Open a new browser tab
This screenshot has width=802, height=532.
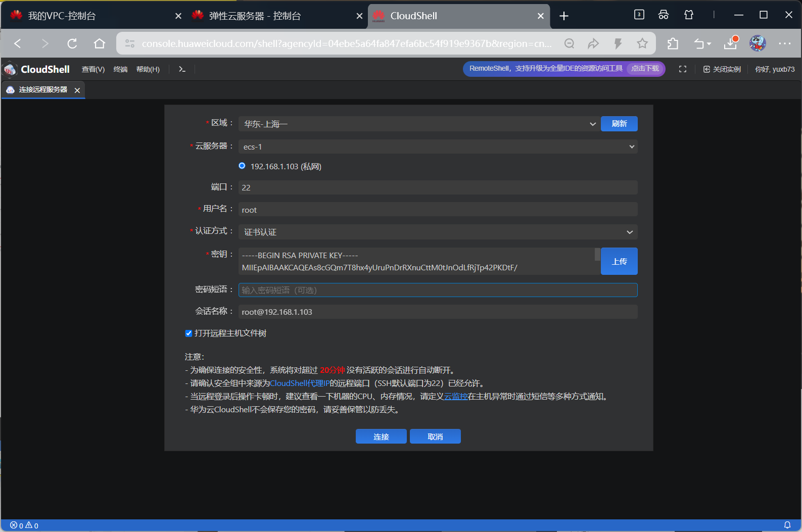click(x=564, y=16)
